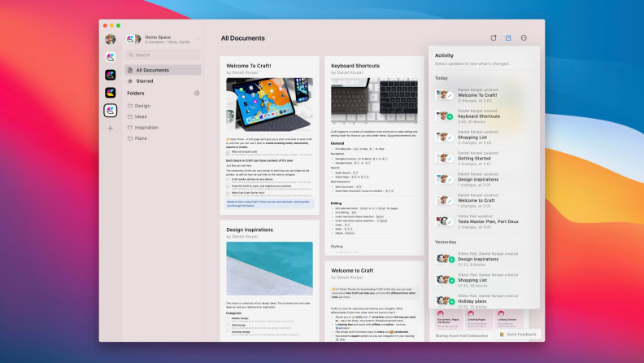This screenshot has width=644, height=363.
Task: Select Keyboard Shortcuts created entry in Activity
Action: pyautogui.click(x=483, y=116)
